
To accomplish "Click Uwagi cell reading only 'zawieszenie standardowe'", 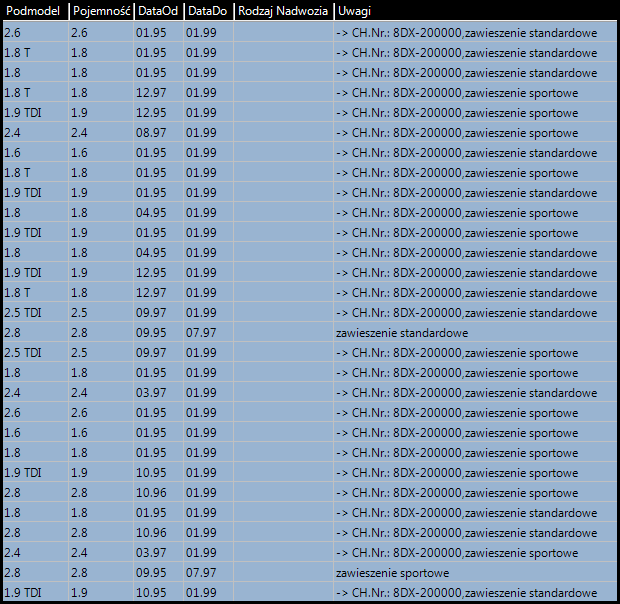I will (402, 333).
